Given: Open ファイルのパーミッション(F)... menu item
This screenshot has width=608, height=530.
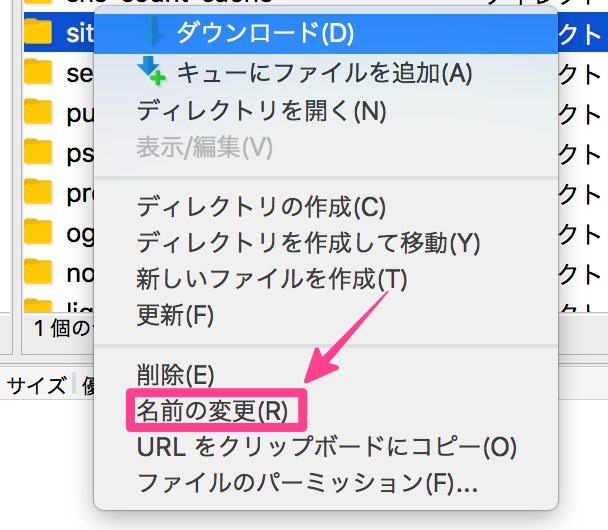Looking at the screenshot, I should [x=326, y=483].
